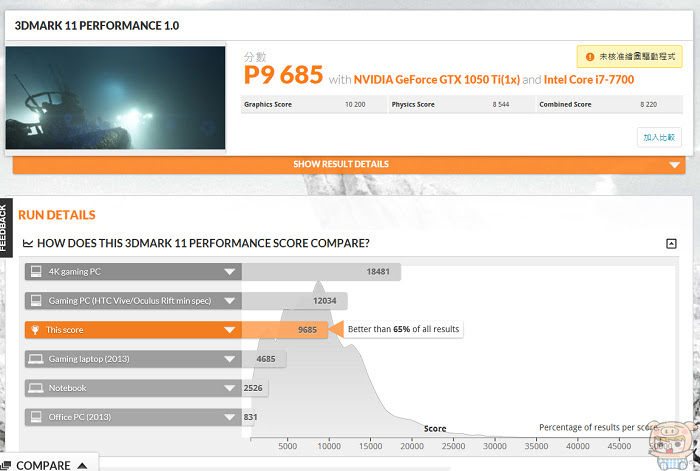Click the Gaming laptop (2013) label
The height and width of the screenshot is (471, 700).
tap(89, 359)
